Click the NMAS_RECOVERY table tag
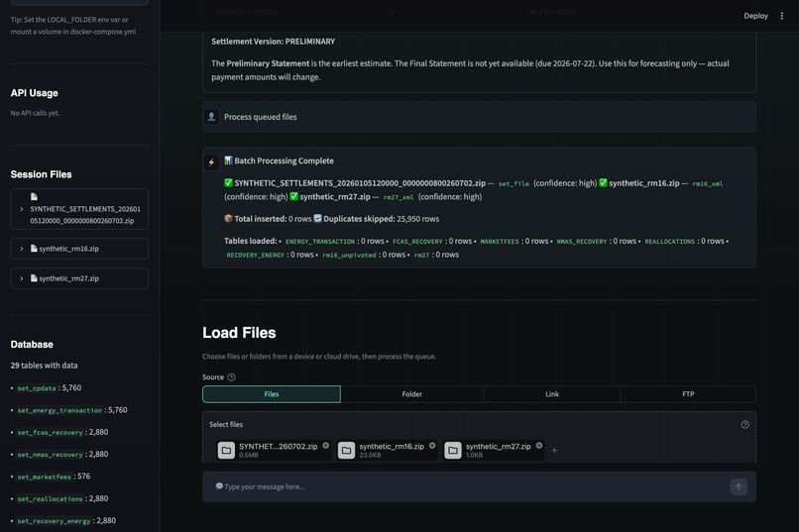Image resolution: width=799 pixels, height=532 pixels. 582,242
